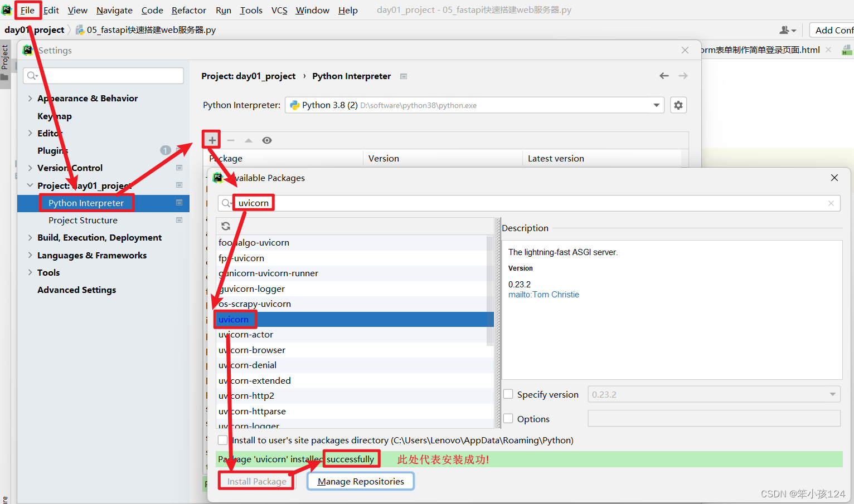
Task: Close the html editor tab
Action: tap(828, 50)
